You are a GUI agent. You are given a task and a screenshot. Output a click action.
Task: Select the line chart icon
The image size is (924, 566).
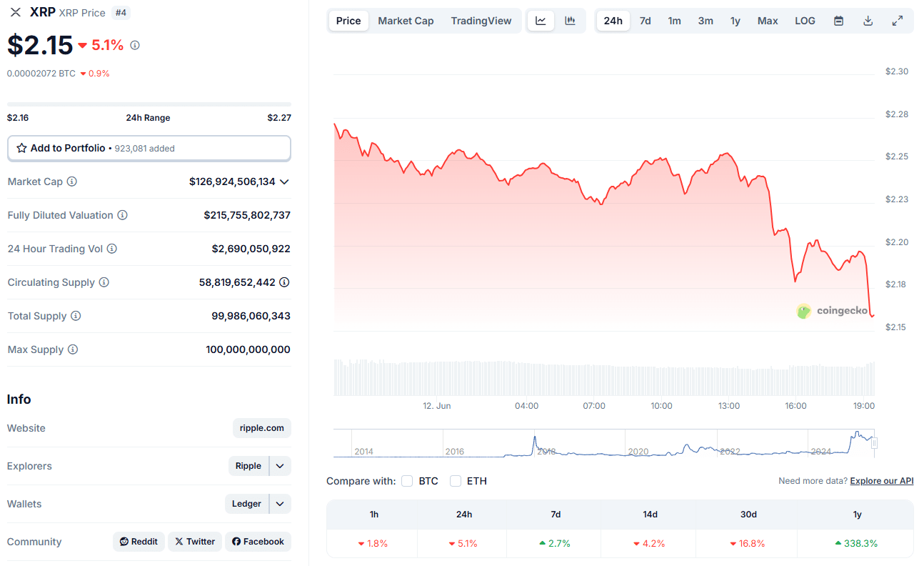point(541,21)
